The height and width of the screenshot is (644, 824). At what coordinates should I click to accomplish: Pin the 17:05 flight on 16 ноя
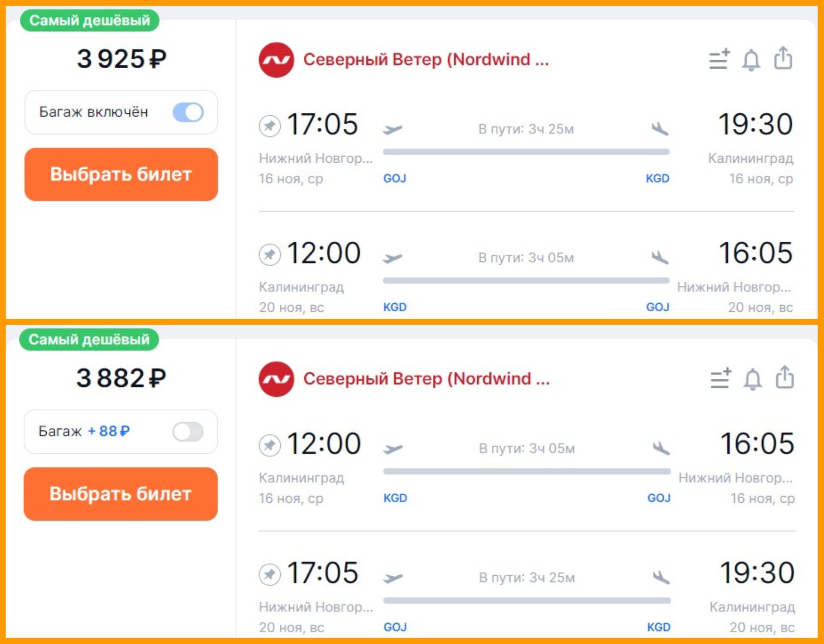tap(270, 126)
